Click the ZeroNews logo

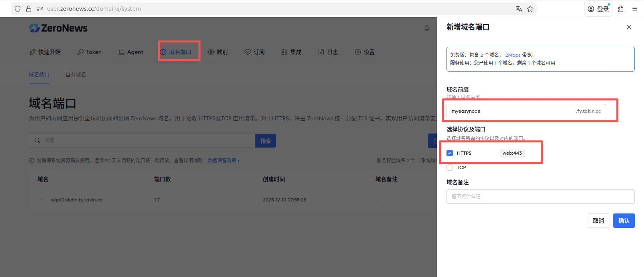click(58, 28)
